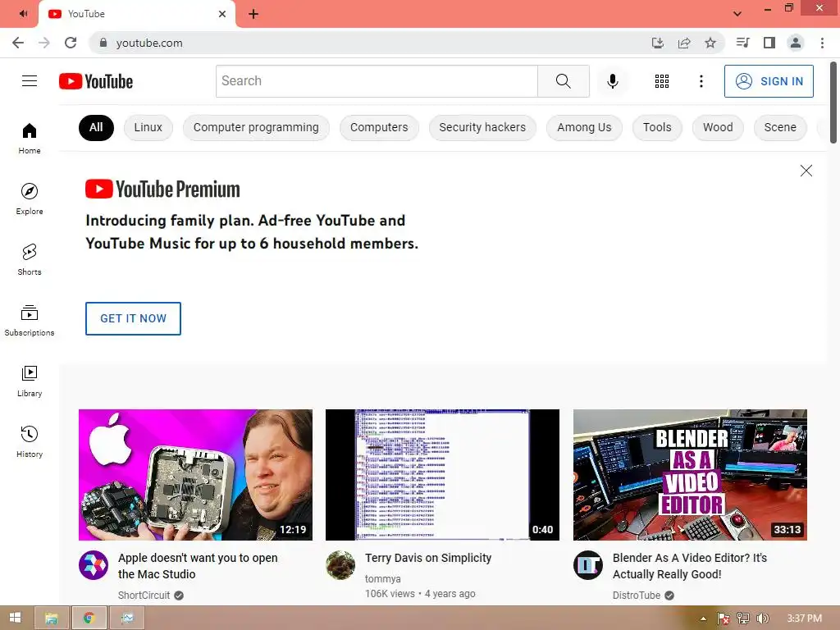Toggle browser side panel
The image size is (840, 630).
(769, 43)
